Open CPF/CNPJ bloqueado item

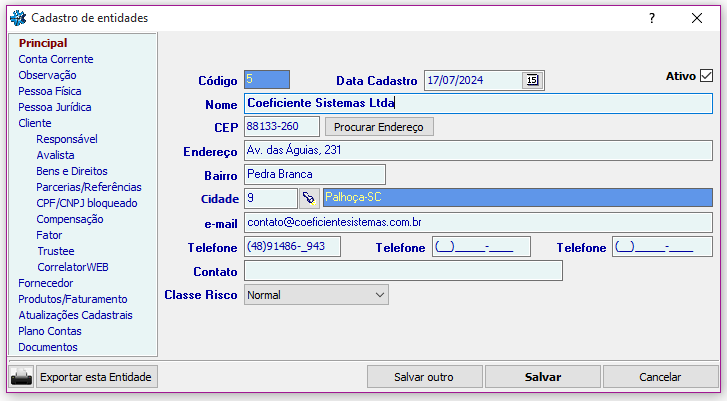[87, 203]
